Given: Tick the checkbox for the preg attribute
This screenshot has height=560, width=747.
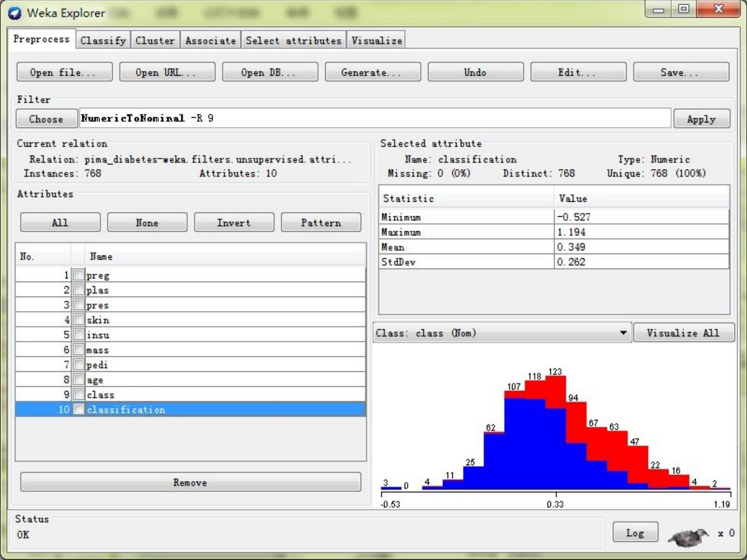Looking at the screenshot, I should tap(78, 275).
